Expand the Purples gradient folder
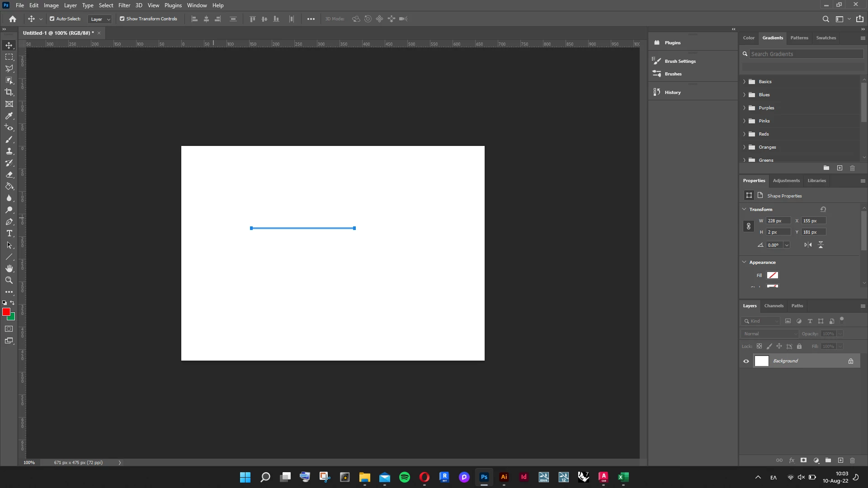 tap(744, 108)
